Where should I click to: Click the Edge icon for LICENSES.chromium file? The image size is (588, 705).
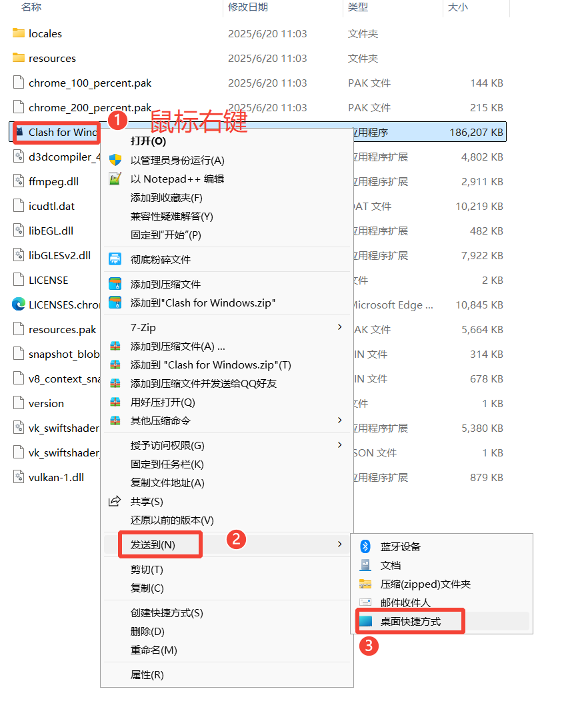[x=19, y=305]
